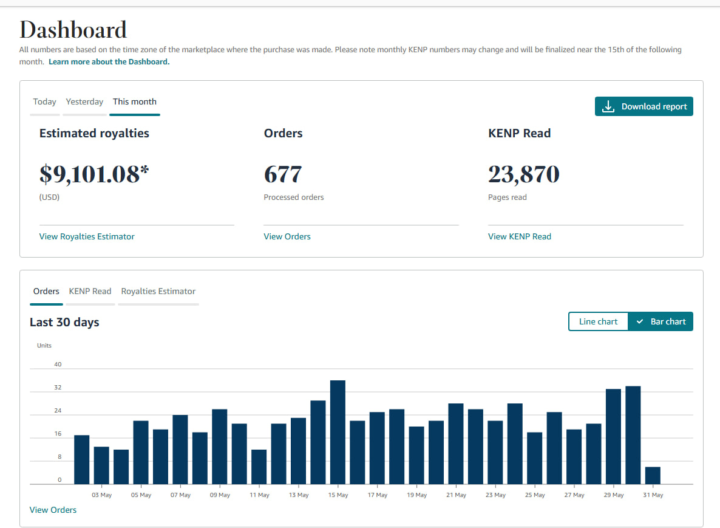The width and height of the screenshot is (720, 528).
Task: Select the Bar chart view option
Action: (x=661, y=321)
